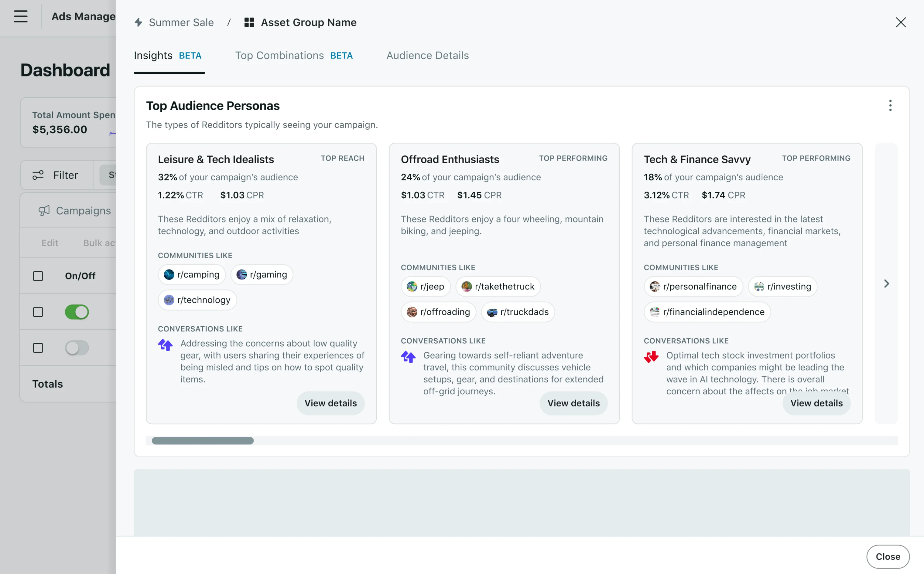Click the purple upvote icon in Offroad Enthusiasts conversations
Image resolution: width=924 pixels, height=574 pixels.
[x=409, y=356]
